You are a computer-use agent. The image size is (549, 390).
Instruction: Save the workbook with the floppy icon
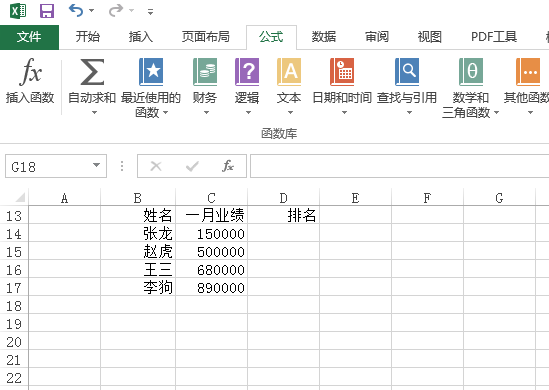(47, 11)
